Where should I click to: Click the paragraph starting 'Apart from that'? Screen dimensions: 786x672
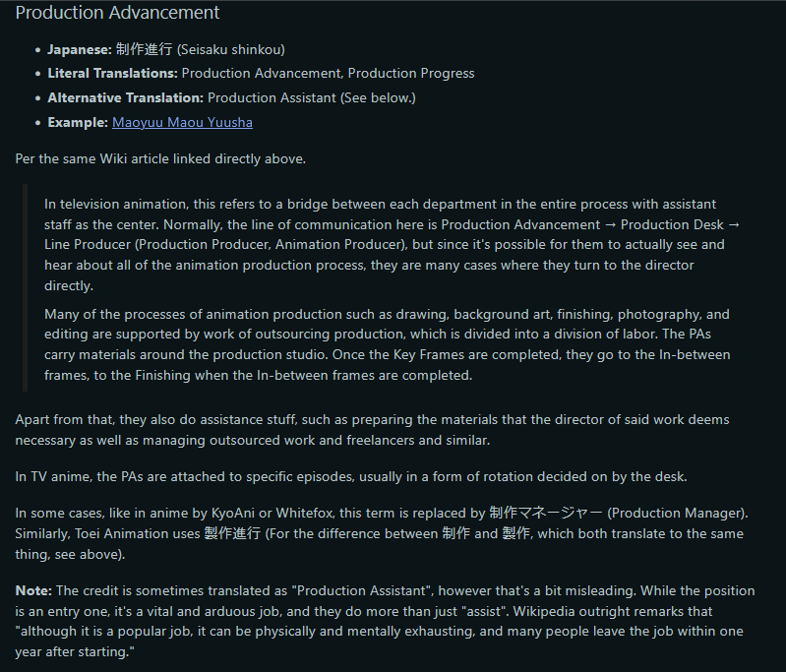tap(372, 430)
